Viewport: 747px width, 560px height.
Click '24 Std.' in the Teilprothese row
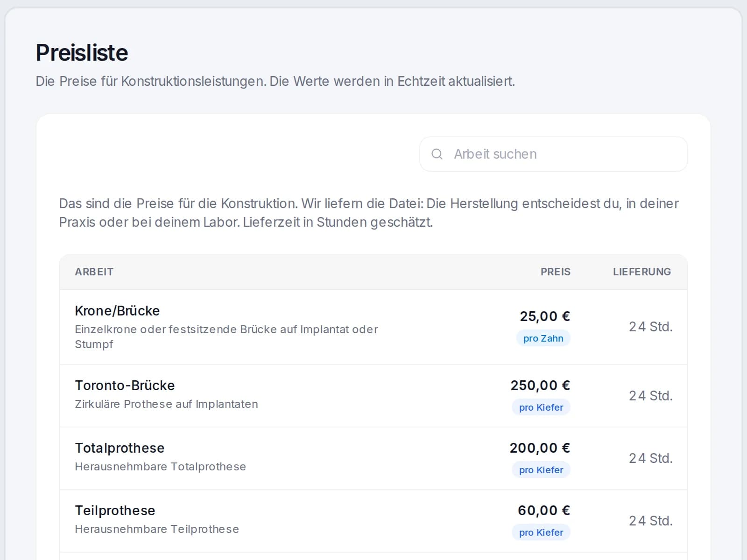tap(651, 521)
